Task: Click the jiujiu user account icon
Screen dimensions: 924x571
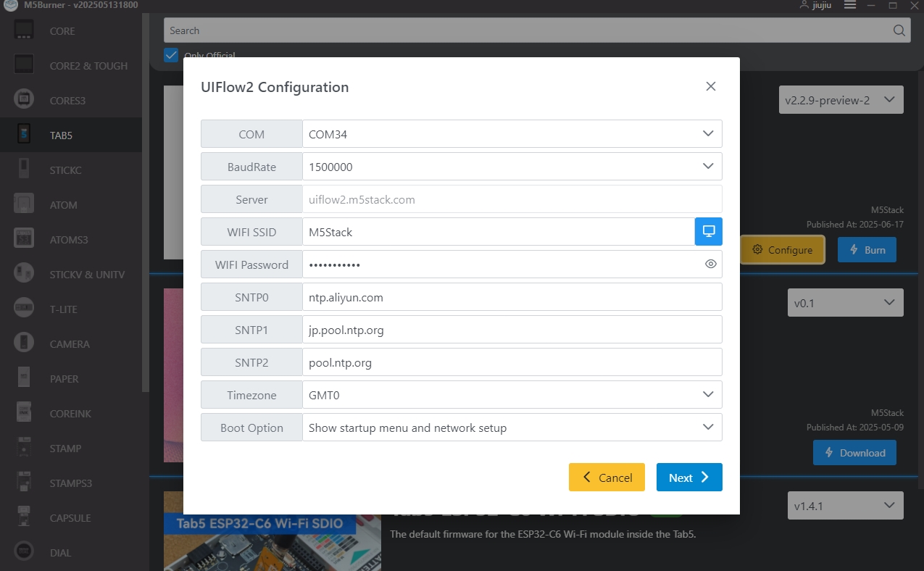Action: click(804, 5)
